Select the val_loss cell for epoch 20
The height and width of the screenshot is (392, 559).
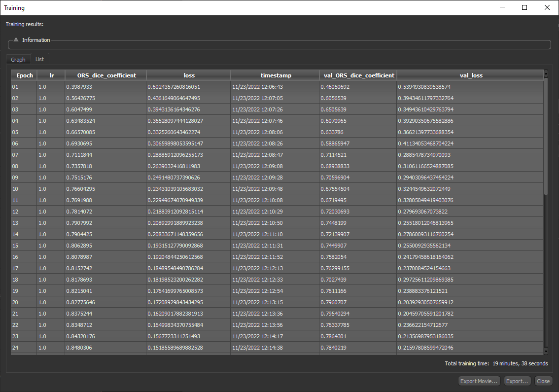471,302
